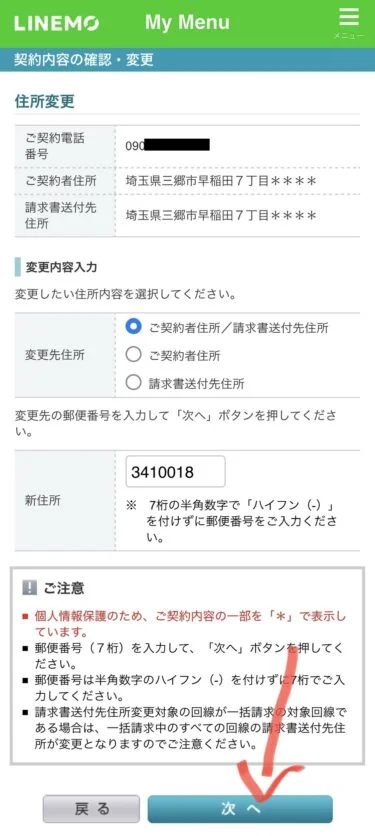Click the 変更先住所 label cell
The image size is (375, 836).
click(65, 355)
